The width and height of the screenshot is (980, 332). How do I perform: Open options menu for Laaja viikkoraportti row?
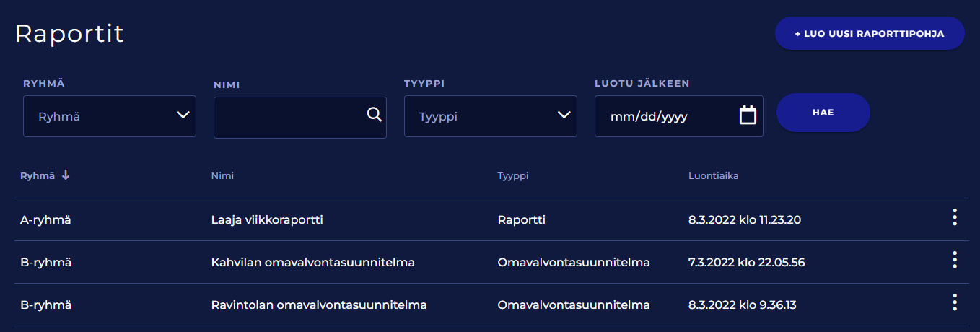pos(954,217)
